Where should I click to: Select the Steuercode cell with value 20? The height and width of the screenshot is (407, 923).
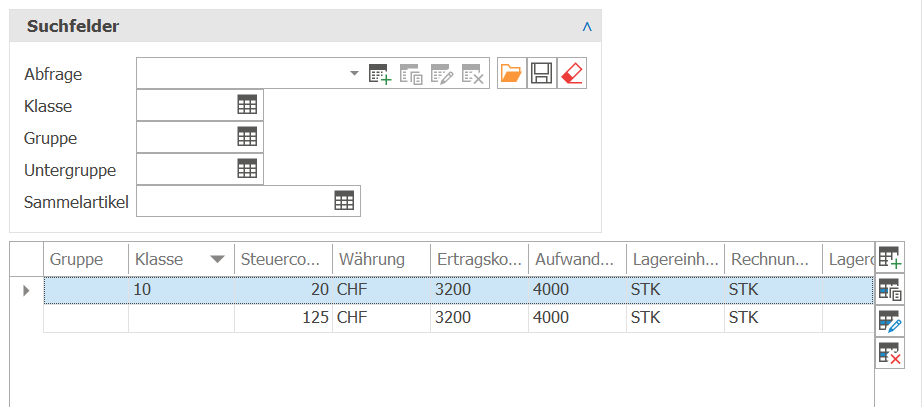(283, 290)
